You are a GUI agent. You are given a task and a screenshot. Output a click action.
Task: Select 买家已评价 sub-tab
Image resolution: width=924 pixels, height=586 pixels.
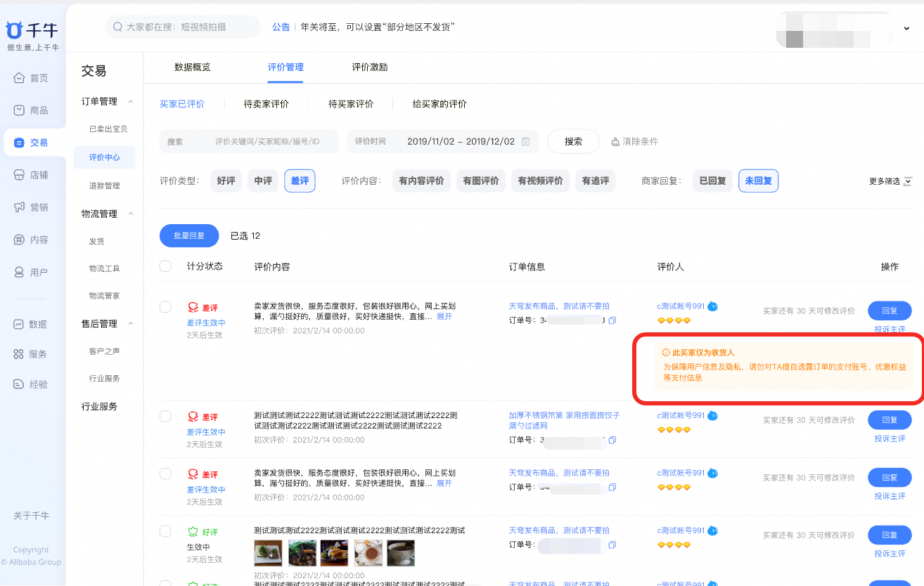click(182, 104)
